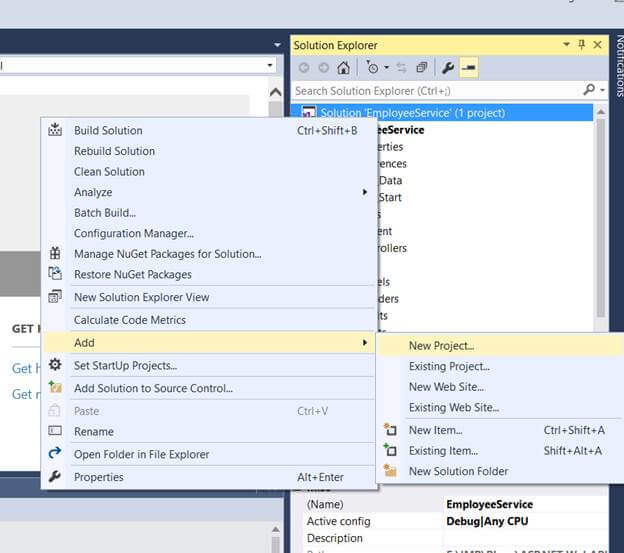Image resolution: width=624 pixels, height=553 pixels.
Task: Open the document tab list dropdown
Action: (x=277, y=45)
